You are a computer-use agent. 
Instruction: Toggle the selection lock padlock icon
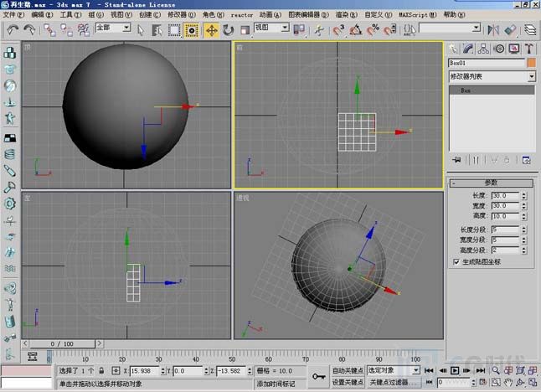click(x=101, y=370)
